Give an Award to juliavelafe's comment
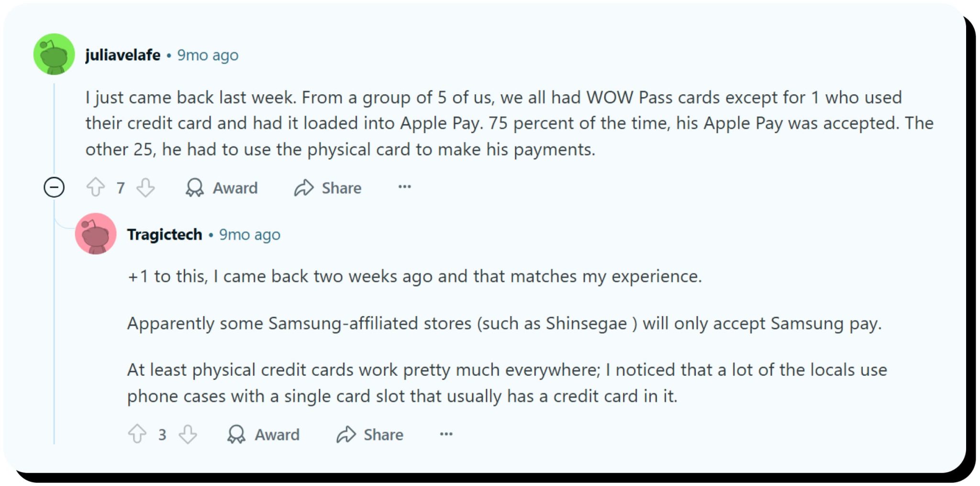 pos(222,188)
